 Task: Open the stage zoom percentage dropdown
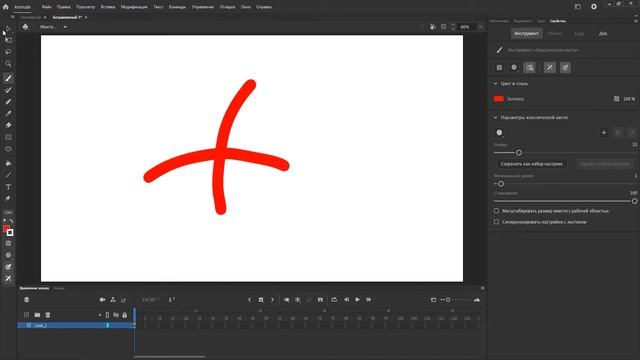480,27
